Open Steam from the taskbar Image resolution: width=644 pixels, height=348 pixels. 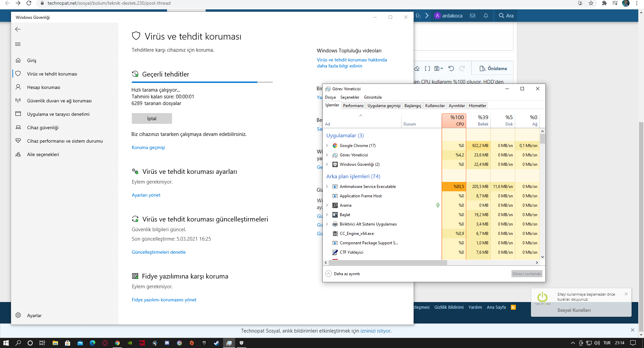point(217,343)
